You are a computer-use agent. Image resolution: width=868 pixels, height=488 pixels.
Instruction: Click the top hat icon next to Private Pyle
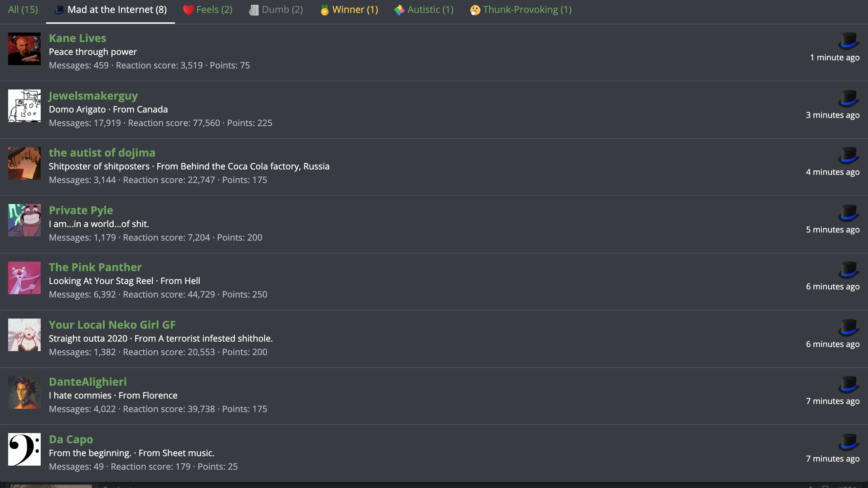pyautogui.click(x=849, y=213)
